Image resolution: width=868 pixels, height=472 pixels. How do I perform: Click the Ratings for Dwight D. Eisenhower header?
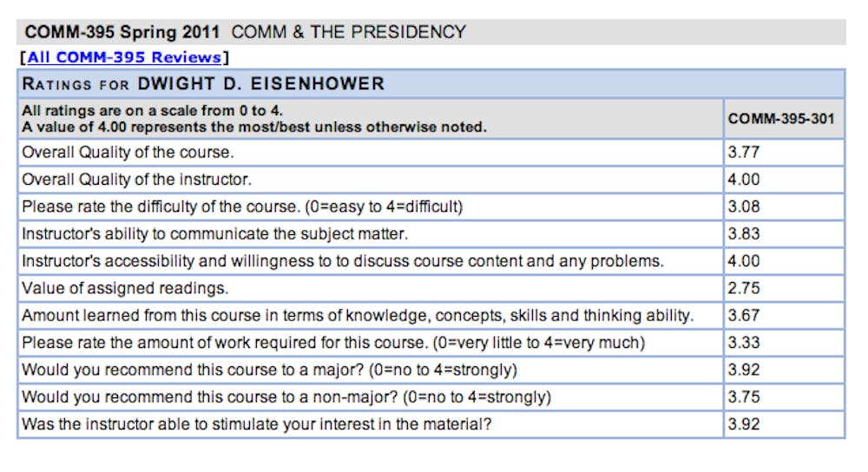[203, 84]
